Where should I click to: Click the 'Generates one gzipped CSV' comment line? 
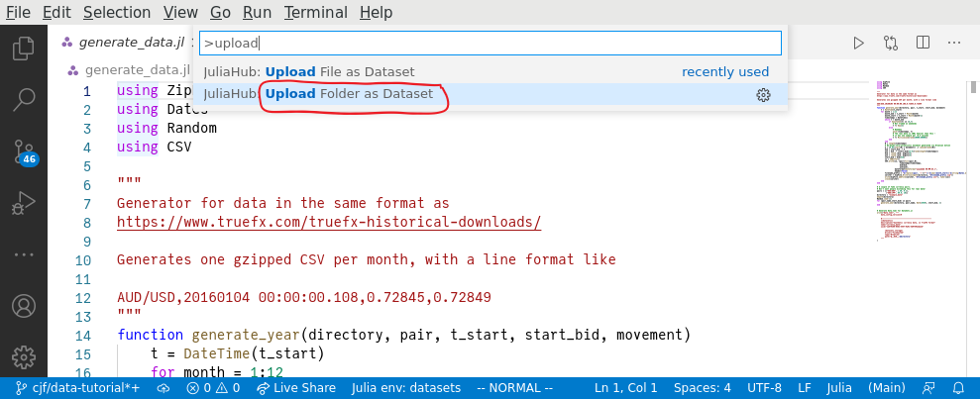point(367,259)
